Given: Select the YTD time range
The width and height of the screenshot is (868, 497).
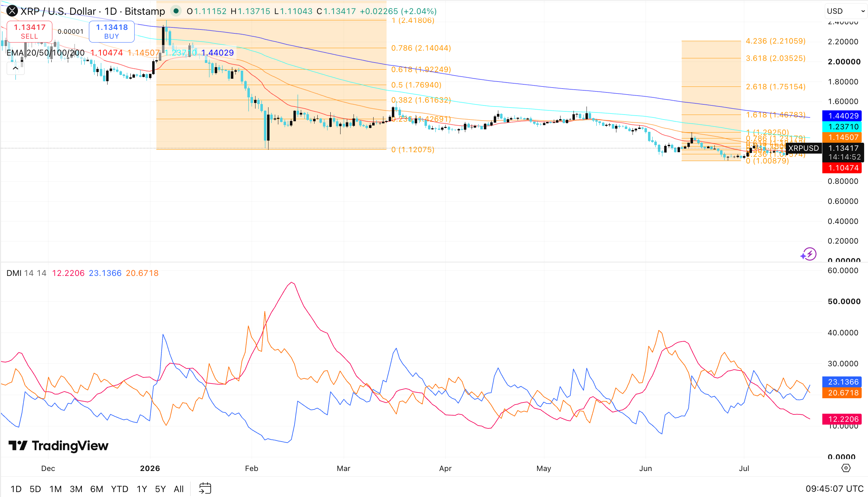Looking at the screenshot, I should (x=119, y=489).
